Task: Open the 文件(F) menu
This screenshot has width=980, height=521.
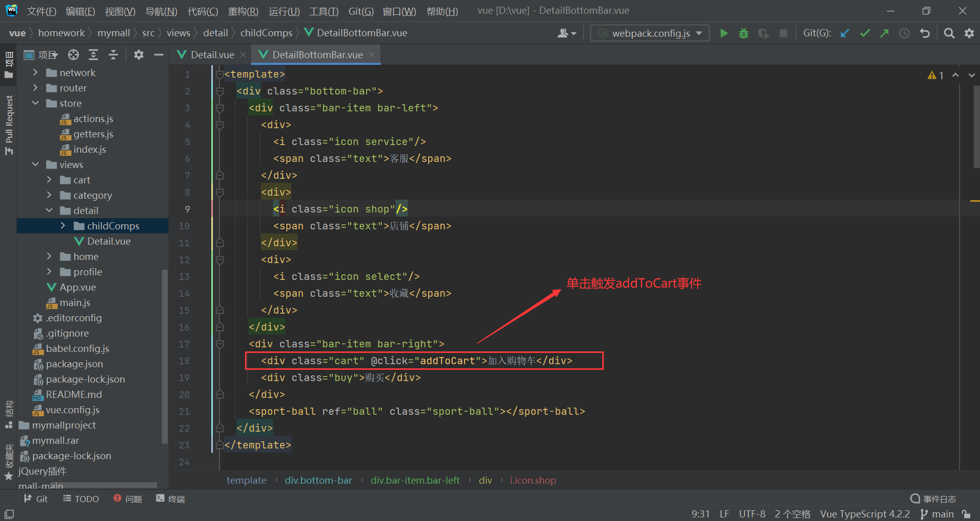Action: [41, 11]
